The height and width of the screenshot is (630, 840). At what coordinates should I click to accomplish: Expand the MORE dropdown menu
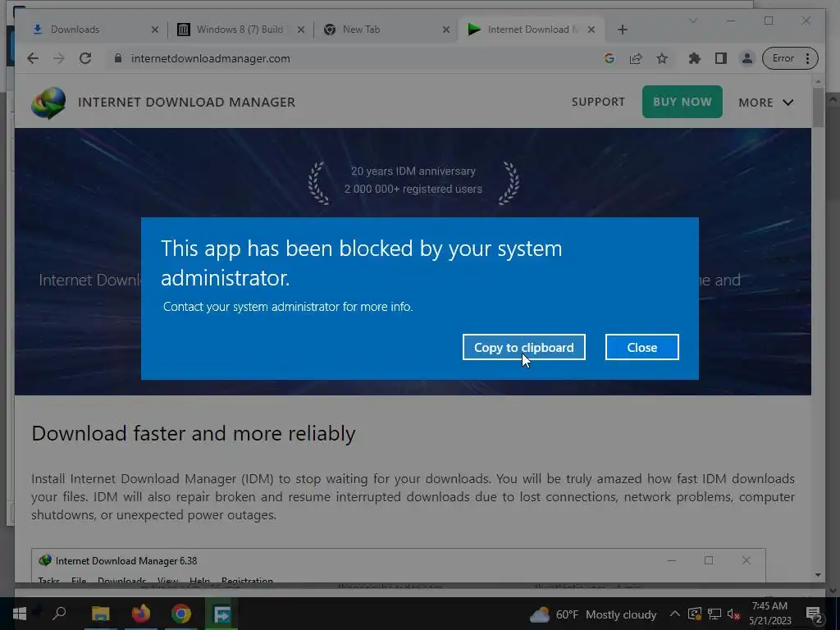766,103
